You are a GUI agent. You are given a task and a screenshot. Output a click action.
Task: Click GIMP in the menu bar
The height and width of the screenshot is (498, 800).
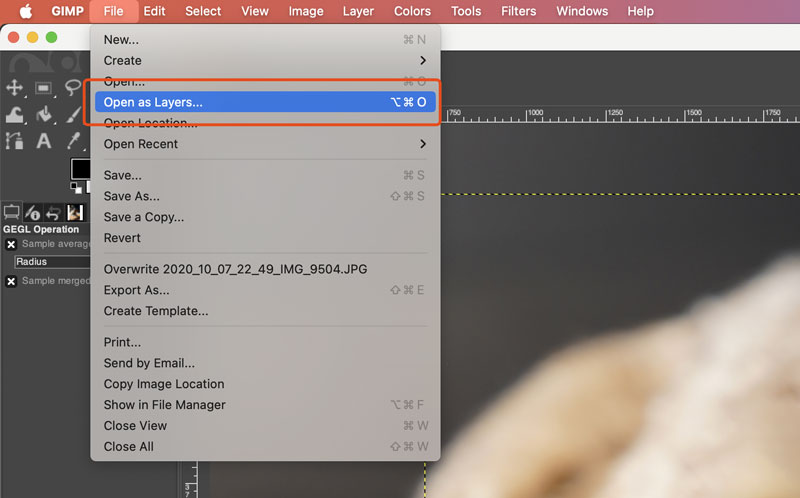tap(67, 11)
